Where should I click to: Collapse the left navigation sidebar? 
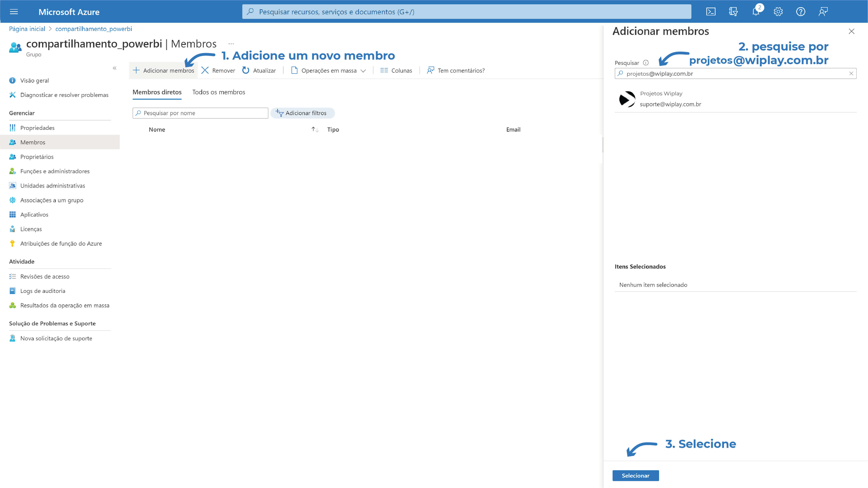115,68
